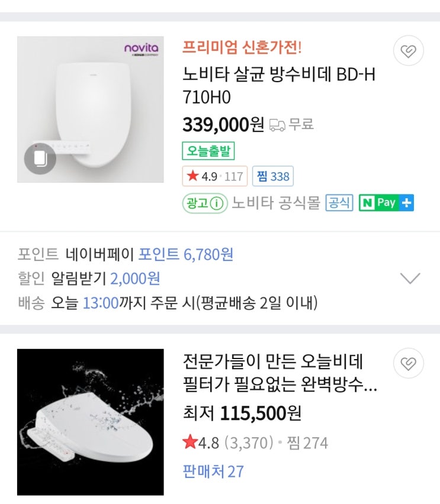Click the 오늘출발 same-day shipping tag
The image size is (440, 504).
pyautogui.click(x=208, y=151)
